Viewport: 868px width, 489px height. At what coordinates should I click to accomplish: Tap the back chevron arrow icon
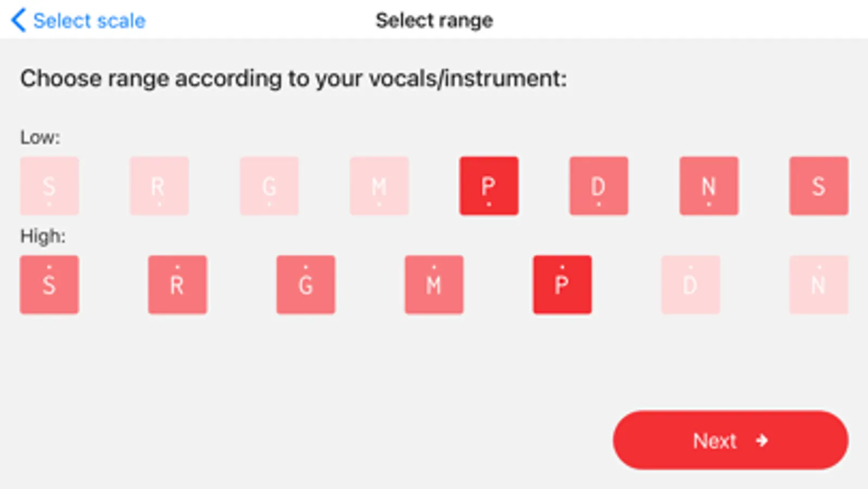(18, 21)
